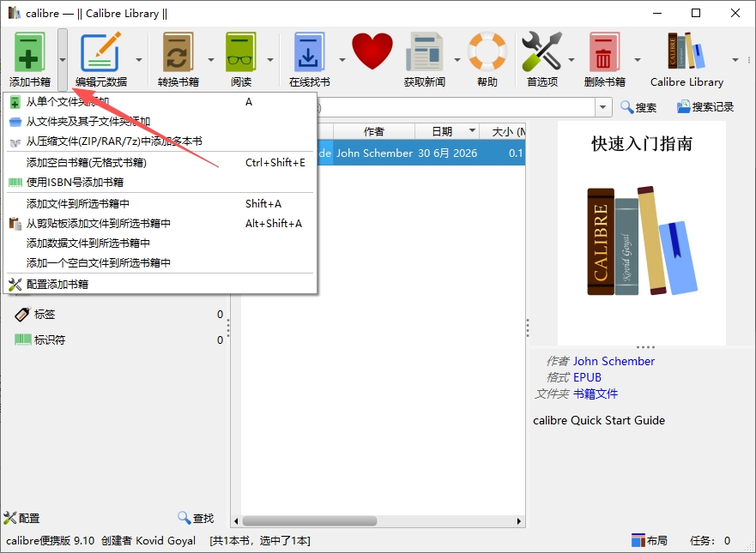Select 从文件夹及其子文件夹添加 menu item
The height and width of the screenshot is (553, 756).
pos(160,122)
